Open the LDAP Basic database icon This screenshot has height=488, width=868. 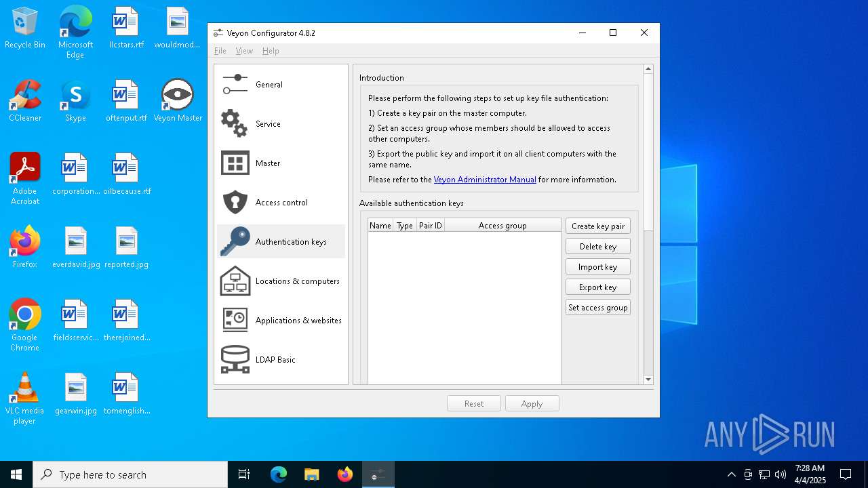coord(235,359)
